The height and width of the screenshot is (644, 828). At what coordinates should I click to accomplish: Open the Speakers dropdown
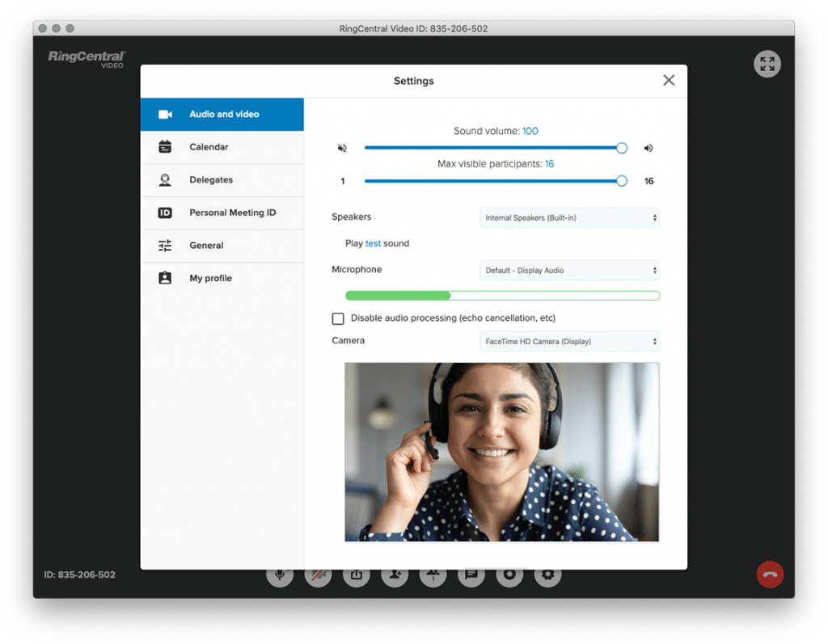(569, 218)
